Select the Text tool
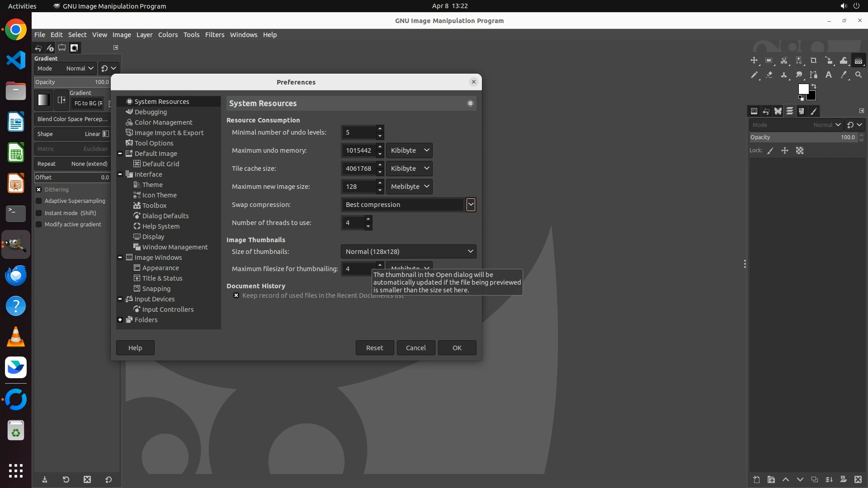The image size is (868, 488). [x=829, y=75]
